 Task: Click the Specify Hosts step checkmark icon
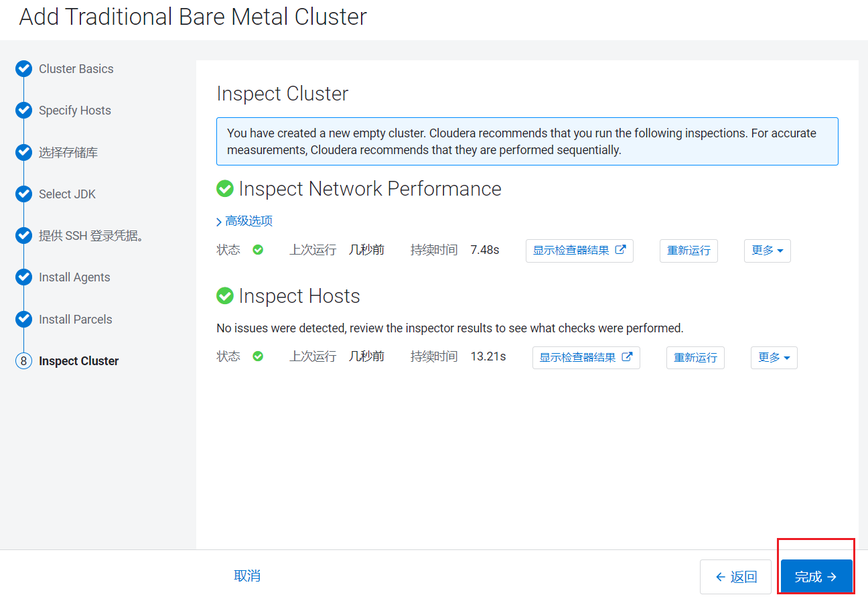pos(23,111)
